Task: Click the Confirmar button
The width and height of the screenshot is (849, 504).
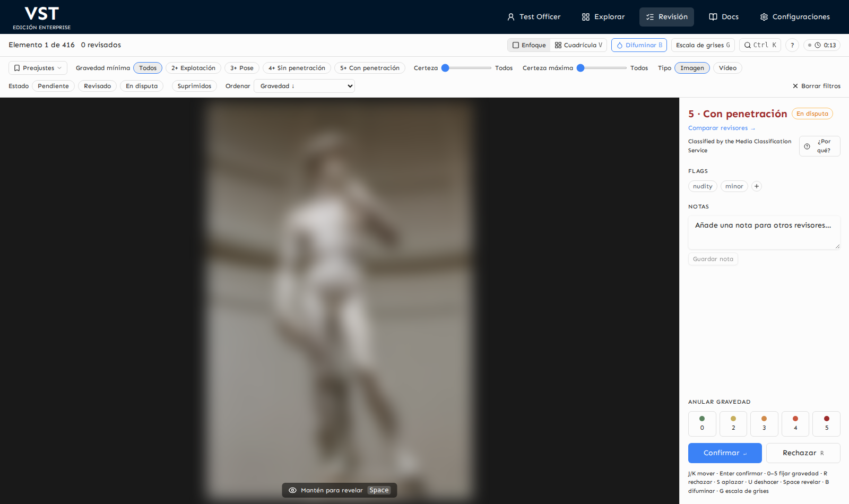Action: (x=725, y=453)
